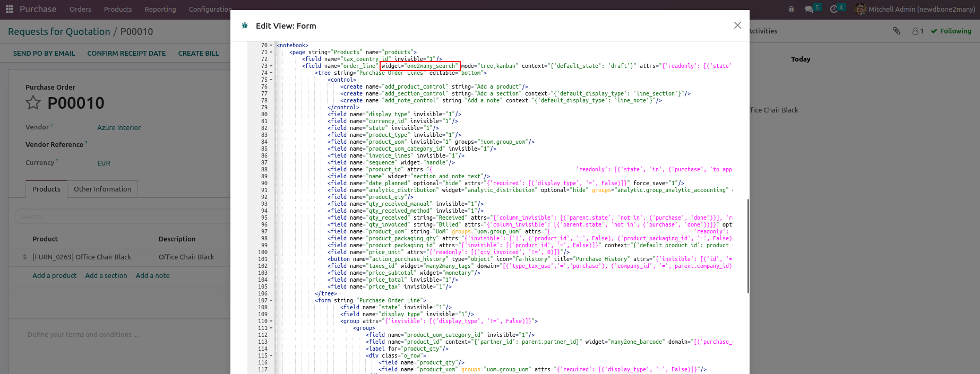The image size is (980, 374).
Task: Click the bug icon beside Edit View title
Action: point(245,25)
